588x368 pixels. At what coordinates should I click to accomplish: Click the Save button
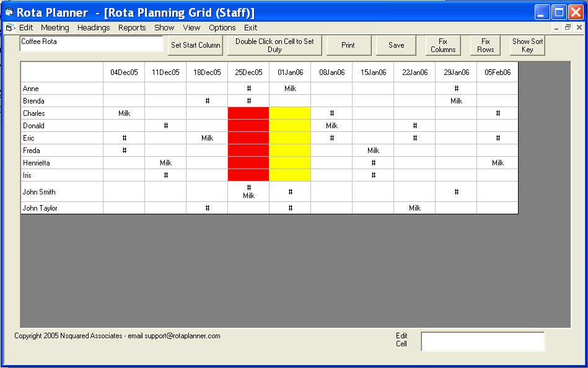[x=397, y=45]
